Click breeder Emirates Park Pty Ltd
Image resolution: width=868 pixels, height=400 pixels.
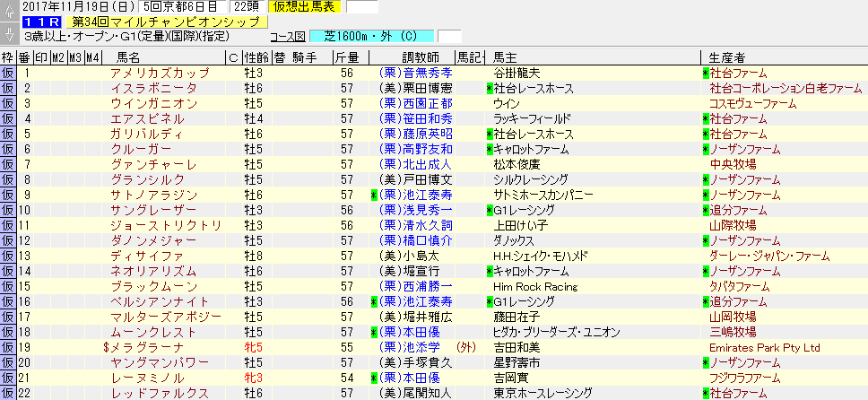pos(765,347)
